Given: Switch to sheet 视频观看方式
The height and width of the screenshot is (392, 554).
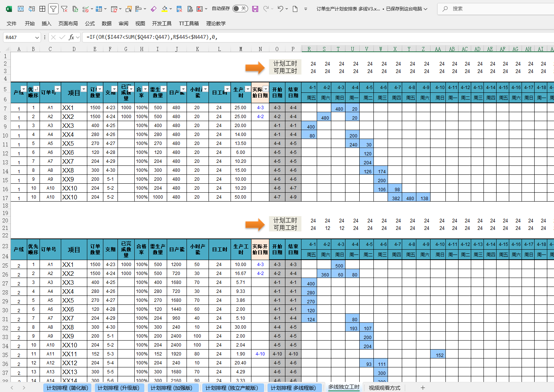Looking at the screenshot, I should (x=384, y=388).
